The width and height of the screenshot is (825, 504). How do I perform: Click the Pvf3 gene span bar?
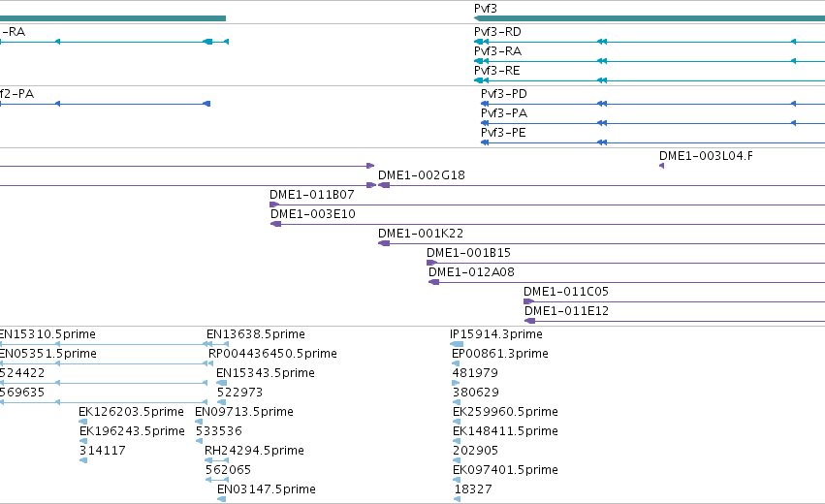[650, 18]
